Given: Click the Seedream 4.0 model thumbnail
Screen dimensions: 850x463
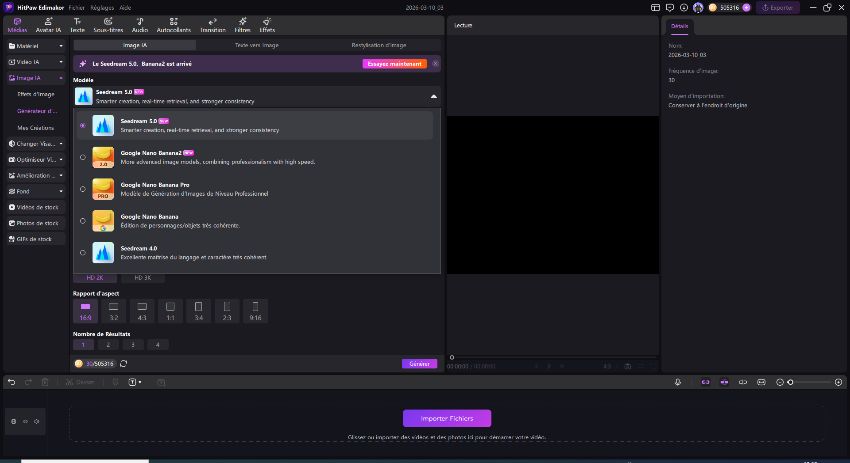Looking at the screenshot, I should [103, 253].
